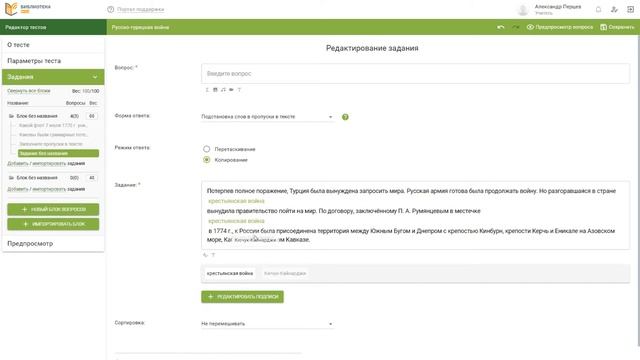Image resolution: width=640 pixels, height=360 pixels.
Task: Click 'импортировать' link under second block
Action: [x=49, y=189]
